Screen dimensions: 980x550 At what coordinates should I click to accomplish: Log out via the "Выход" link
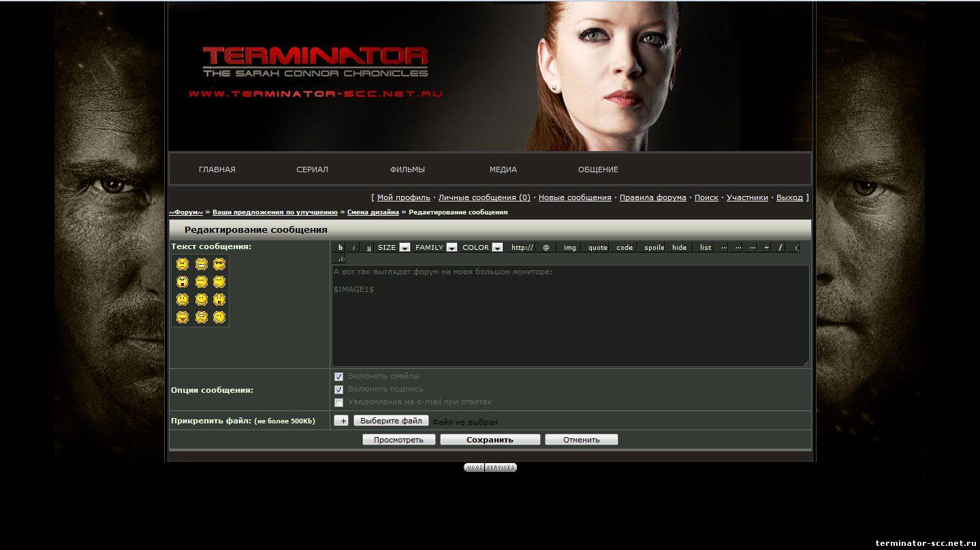pos(789,197)
